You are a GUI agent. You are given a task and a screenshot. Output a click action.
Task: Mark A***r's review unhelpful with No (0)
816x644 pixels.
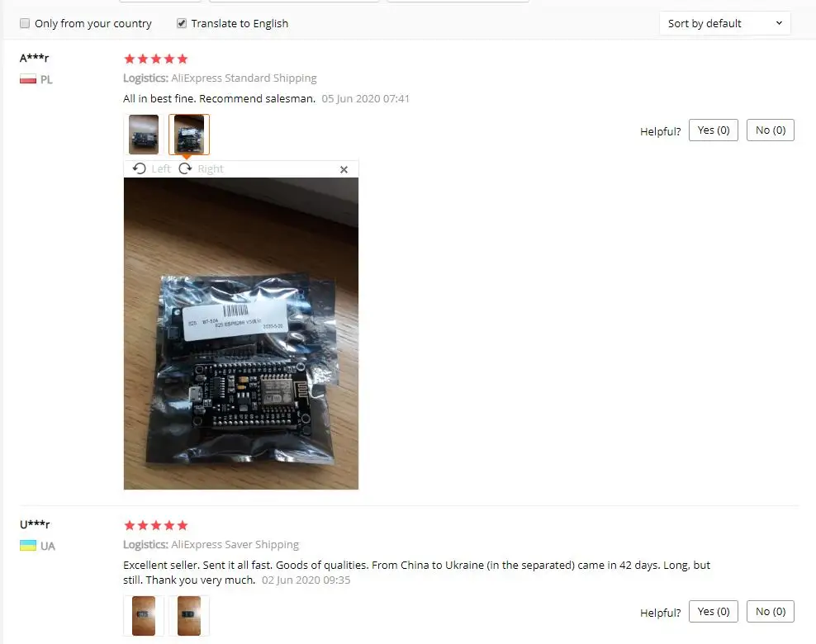[771, 130]
